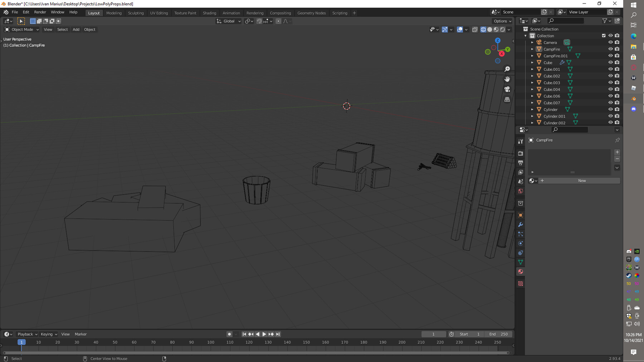The image size is (644, 362).
Task: Enable Material Preview viewport shading
Action: click(x=496, y=29)
